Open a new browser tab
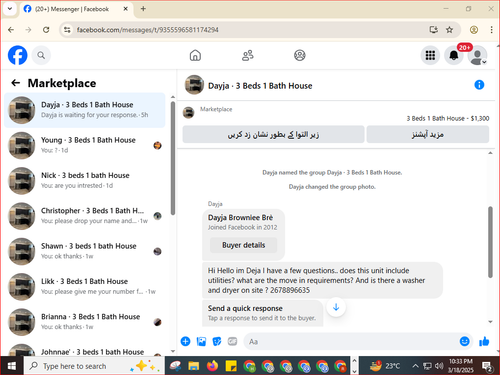The width and height of the screenshot is (500, 375). (x=143, y=9)
